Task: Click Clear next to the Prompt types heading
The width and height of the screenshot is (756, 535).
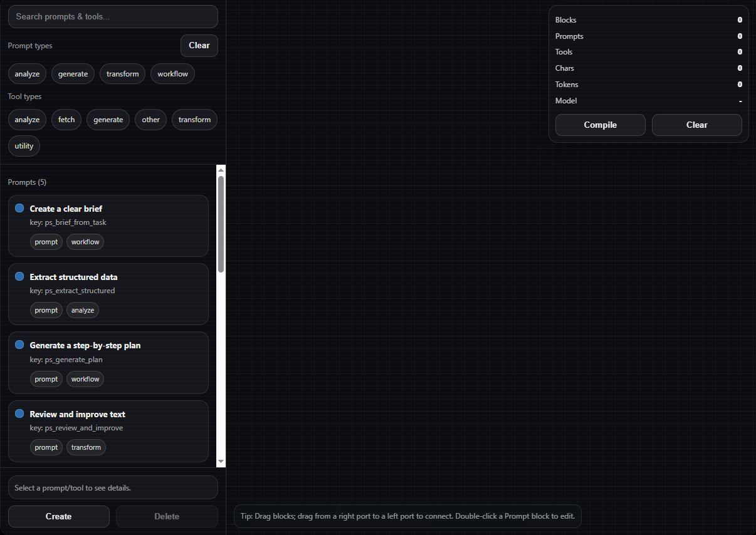Action: tap(199, 45)
